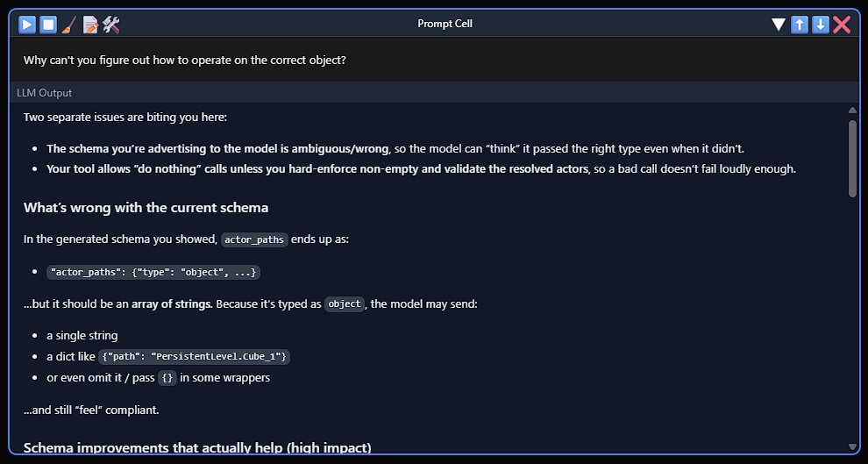Click the empty braces {} code tag
This screenshot has height=464, width=868.
click(x=167, y=378)
